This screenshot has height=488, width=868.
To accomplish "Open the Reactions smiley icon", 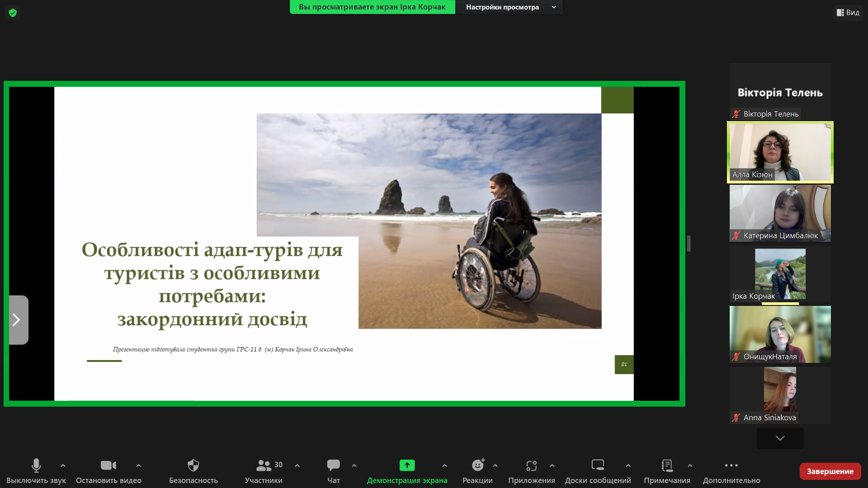I will pos(477,465).
